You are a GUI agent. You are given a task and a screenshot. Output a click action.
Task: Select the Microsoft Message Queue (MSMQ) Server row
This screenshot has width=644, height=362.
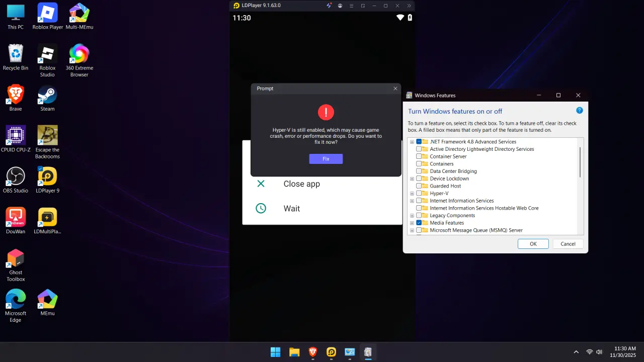tap(476, 230)
